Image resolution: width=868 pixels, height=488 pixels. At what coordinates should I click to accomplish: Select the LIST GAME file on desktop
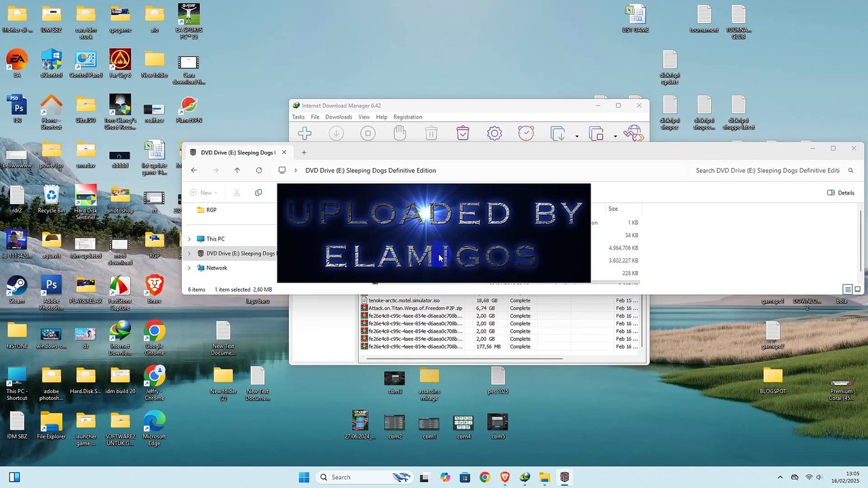[635, 19]
